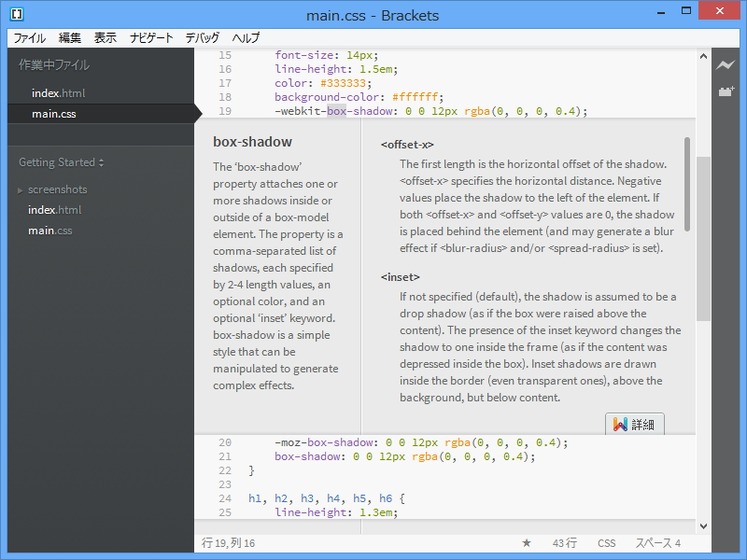This screenshot has height=560, width=747.
Task: Select index.html in the working files list
Action: [x=58, y=93]
